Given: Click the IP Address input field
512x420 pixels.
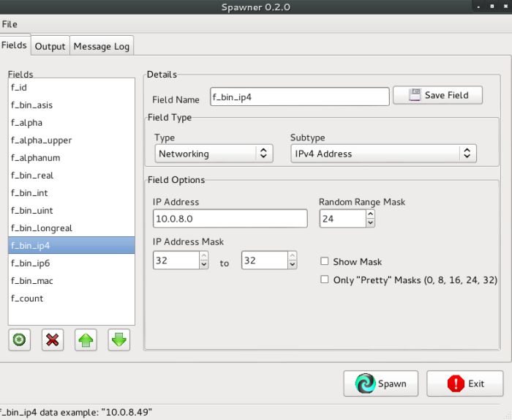Looking at the screenshot, I should (230, 219).
